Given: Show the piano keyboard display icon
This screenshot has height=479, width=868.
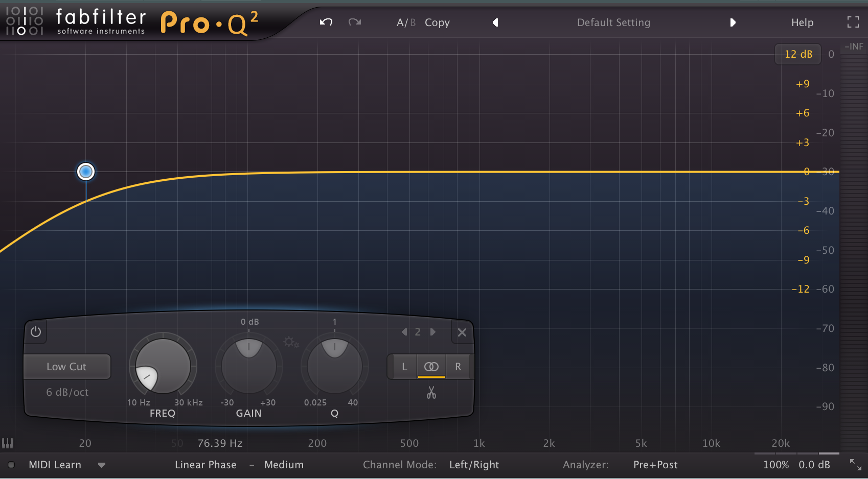Looking at the screenshot, I should pos(8,443).
